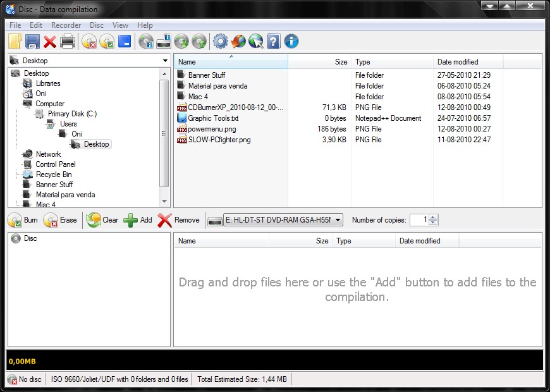This screenshot has width=550, height=392.
Task: Sort files by Date modified column header
Action: click(x=458, y=62)
